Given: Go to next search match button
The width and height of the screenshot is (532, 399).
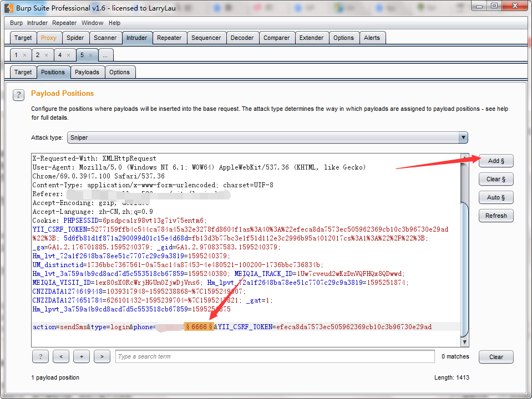Looking at the screenshot, I should click(x=102, y=356).
